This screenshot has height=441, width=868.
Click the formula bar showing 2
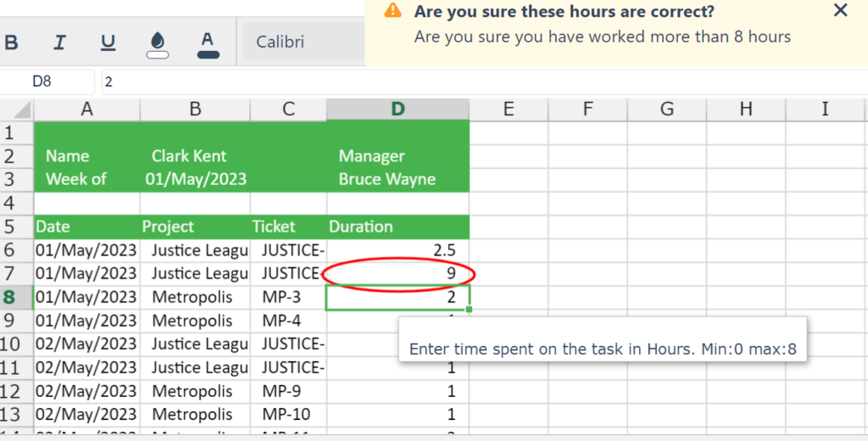tap(484, 82)
